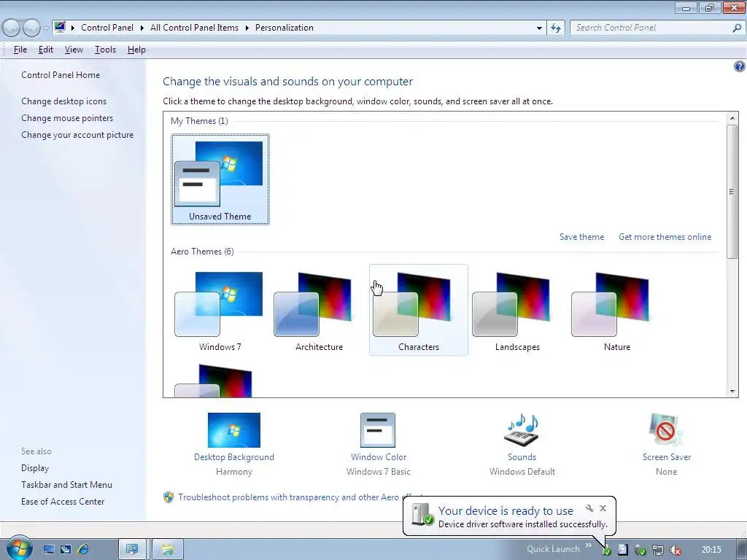
Task: Open the Display link under See also
Action: pyautogui.click(x=35, y=468)
